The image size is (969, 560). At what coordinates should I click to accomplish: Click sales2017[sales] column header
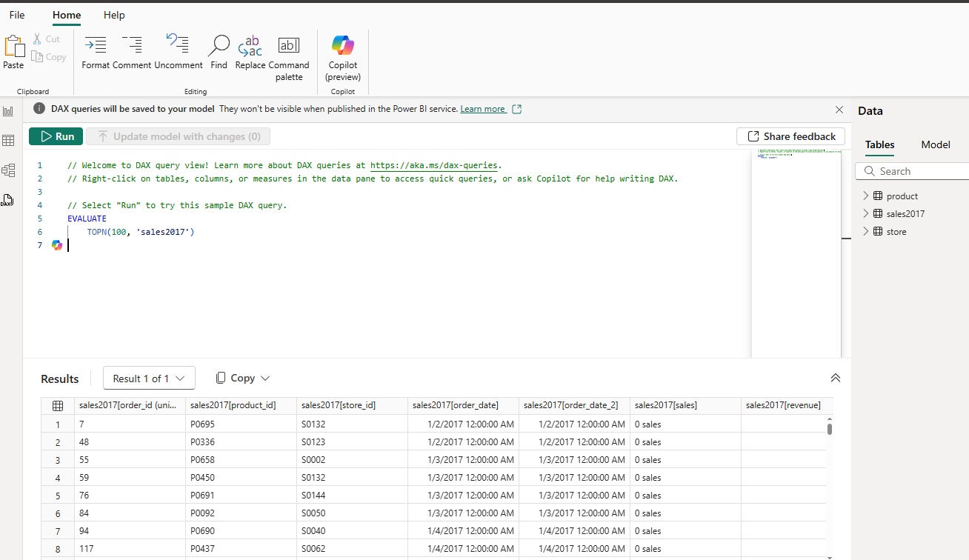685,405
